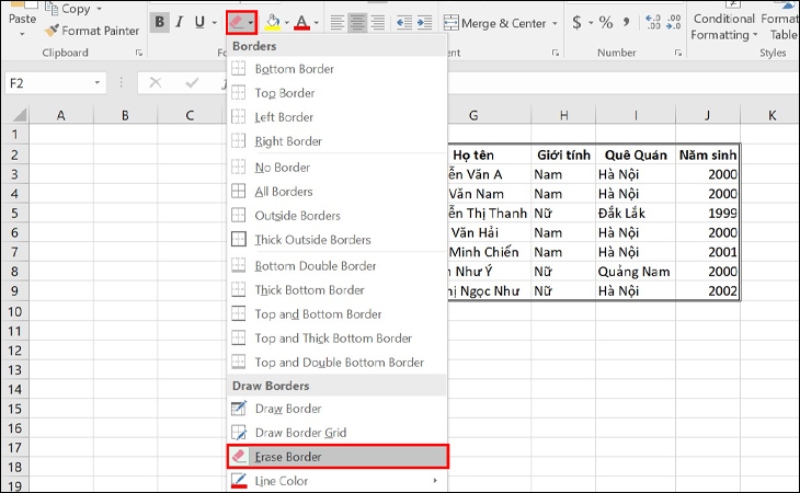Click Select All corner triangle
The height and width of the screenshot is (493, 800).
[19, 114]
